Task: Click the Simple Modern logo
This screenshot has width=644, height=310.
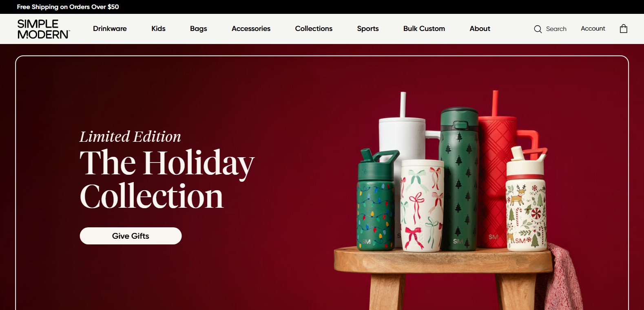Action: [x=43, y=29]
